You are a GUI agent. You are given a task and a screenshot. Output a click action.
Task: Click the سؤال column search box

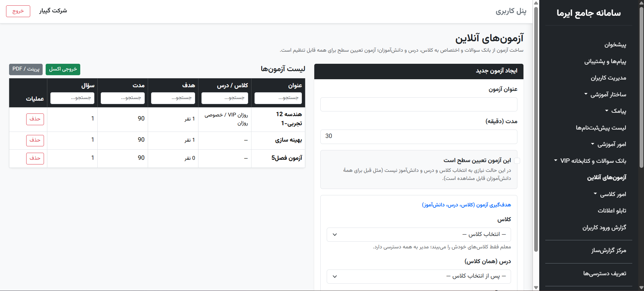(72, 98)
